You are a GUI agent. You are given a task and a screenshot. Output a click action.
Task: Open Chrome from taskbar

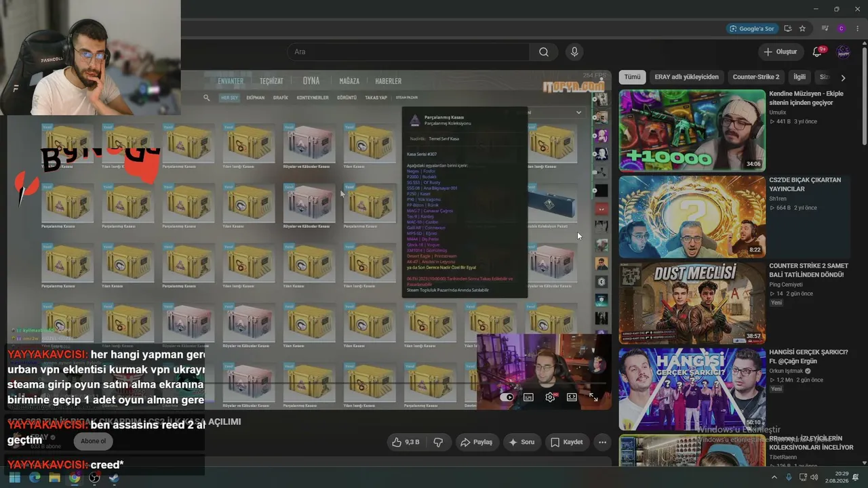click(x=74, y=477)
